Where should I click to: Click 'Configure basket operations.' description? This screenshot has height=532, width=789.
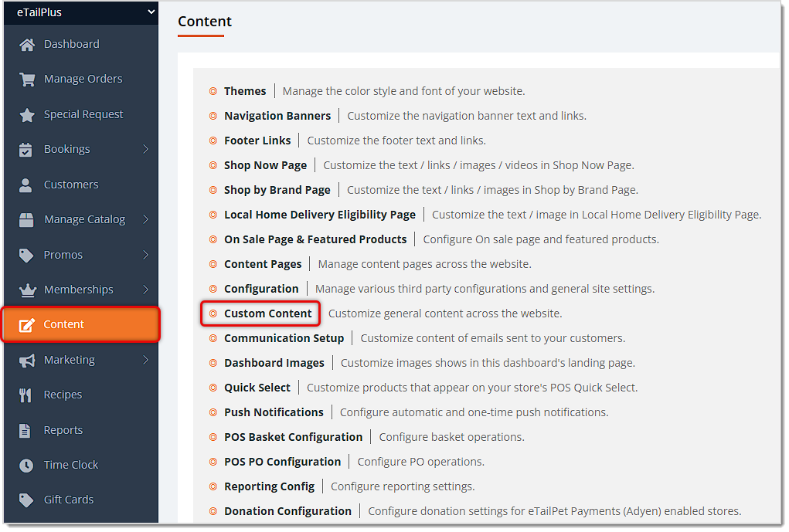pos(452,437)
